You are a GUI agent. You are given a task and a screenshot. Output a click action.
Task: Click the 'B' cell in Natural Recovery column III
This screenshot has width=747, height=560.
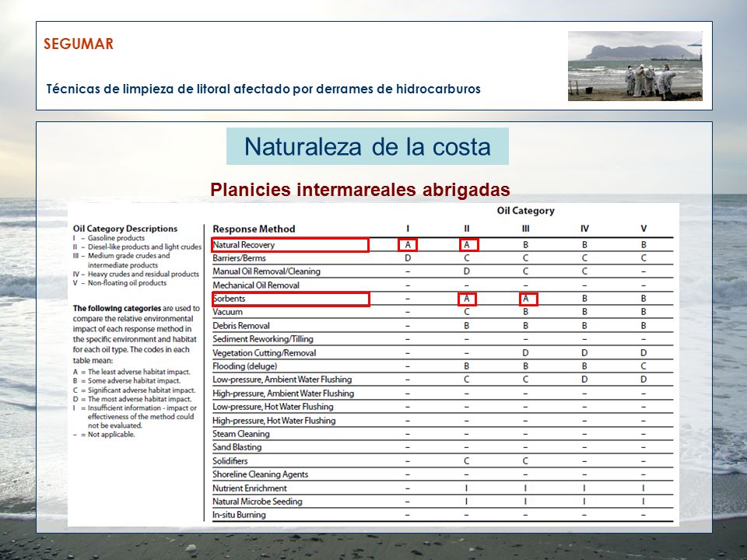tap(525, 245)
